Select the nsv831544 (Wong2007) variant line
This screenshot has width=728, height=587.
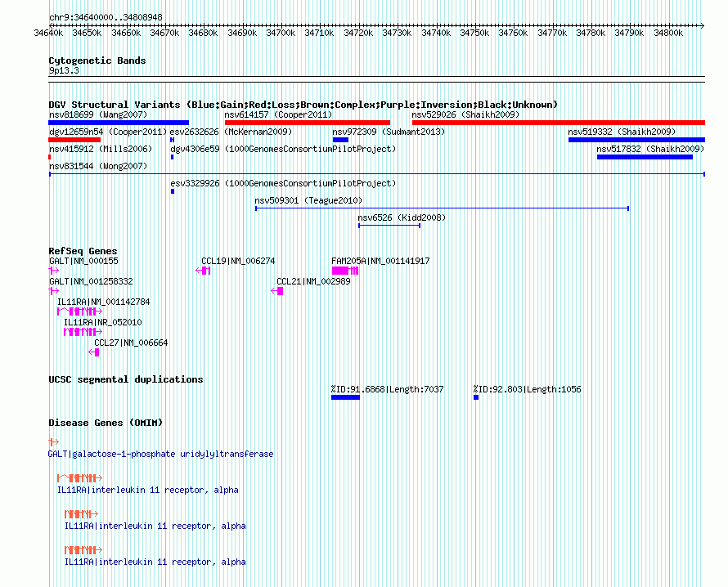coord(377,174)
